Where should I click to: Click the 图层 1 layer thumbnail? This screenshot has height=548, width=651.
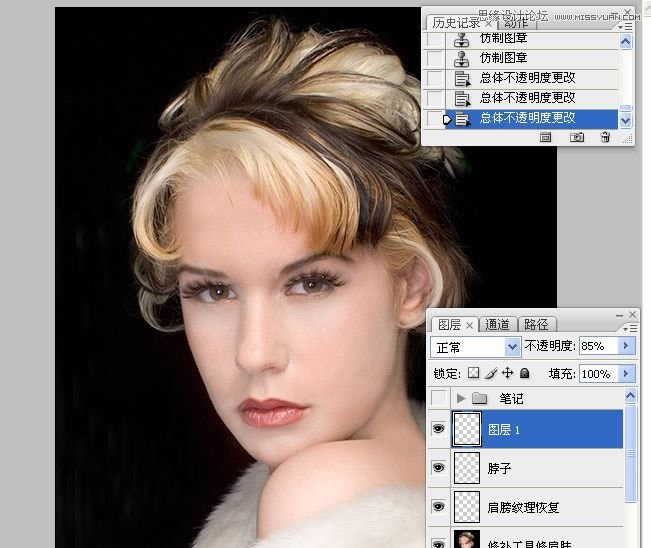[x=467, y=429]
